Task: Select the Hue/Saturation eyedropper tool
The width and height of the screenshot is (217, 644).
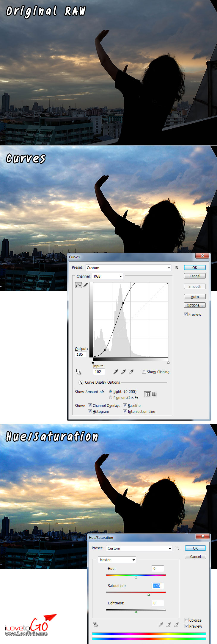Action: pyautogui.click(x=161, y=625)
